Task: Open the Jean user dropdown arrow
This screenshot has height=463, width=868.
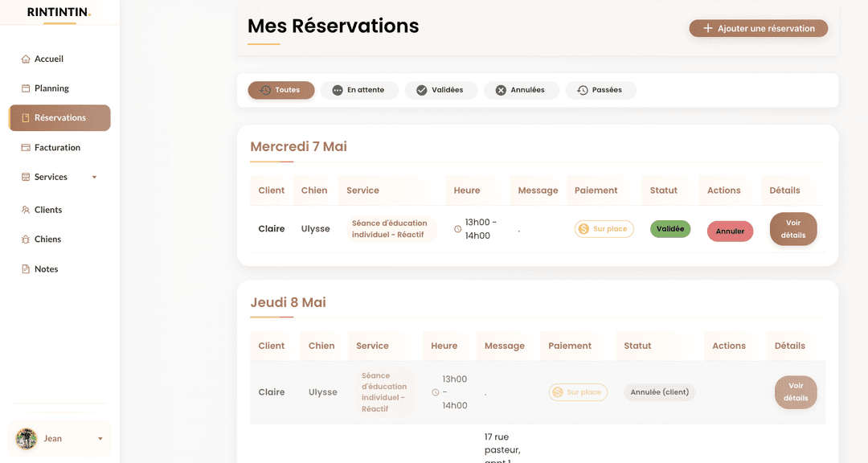Action: click(100, 439)
